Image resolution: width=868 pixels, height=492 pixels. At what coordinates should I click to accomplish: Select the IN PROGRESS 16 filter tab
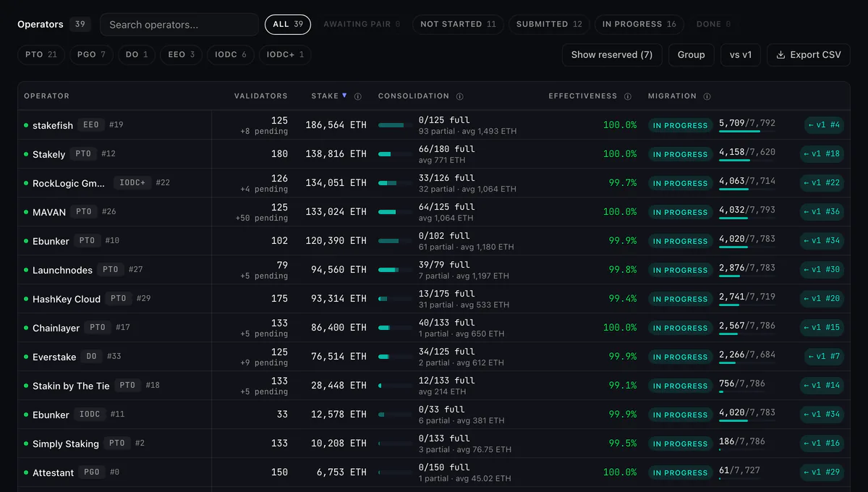pyautogui.click(x=639, y=25)
